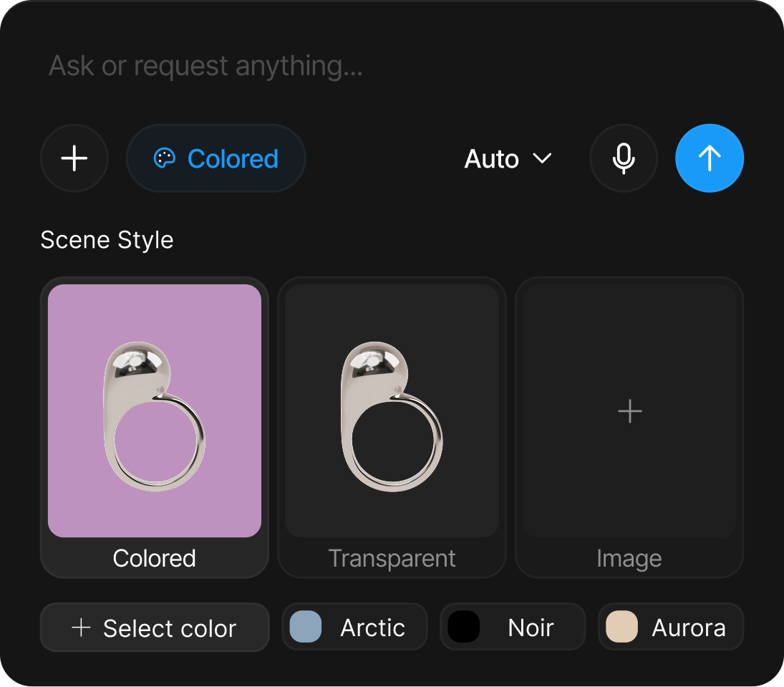Image resolution: width=784 pixels, height=687 pixels.
Task: Pick the Aurora color preset
Action: (x=670, y=627)
